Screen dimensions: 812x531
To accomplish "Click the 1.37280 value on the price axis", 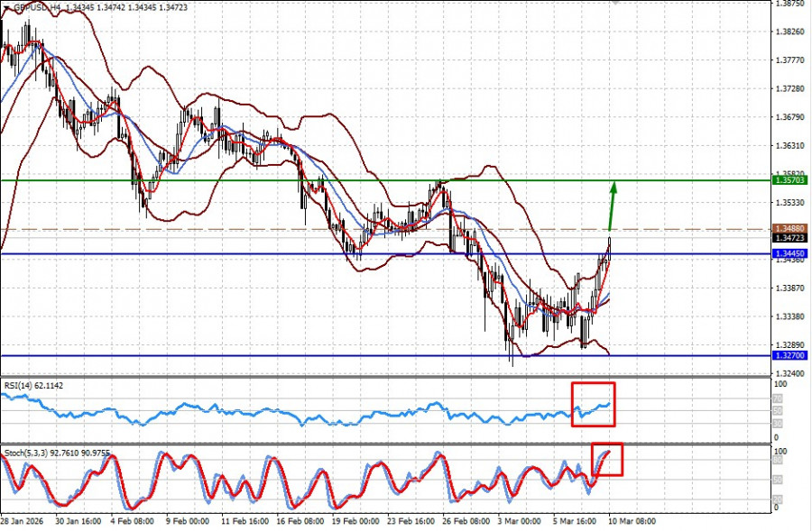I will (x=790, y=89).
